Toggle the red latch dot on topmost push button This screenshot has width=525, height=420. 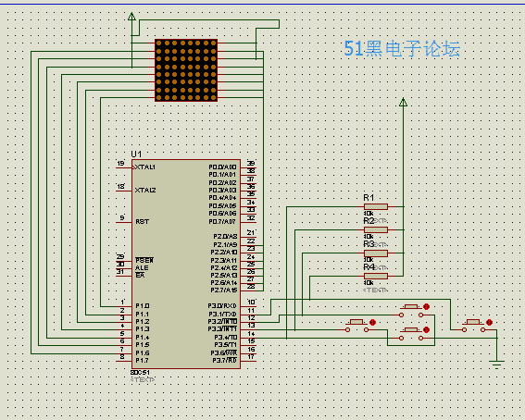click(x=426, y=306)
